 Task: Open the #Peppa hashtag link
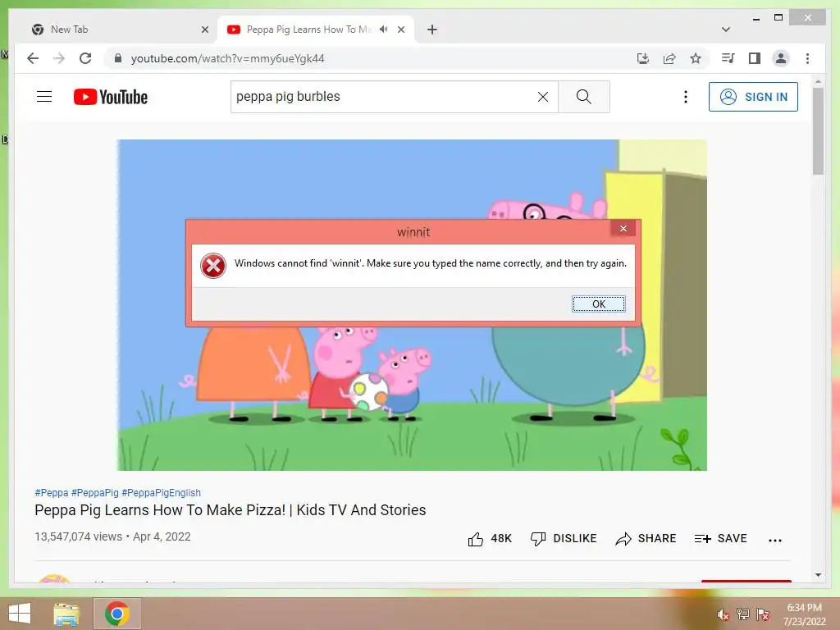click(52, 492)
